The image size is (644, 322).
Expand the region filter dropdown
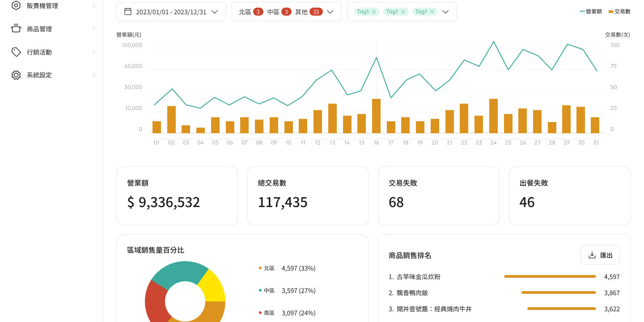330,12
